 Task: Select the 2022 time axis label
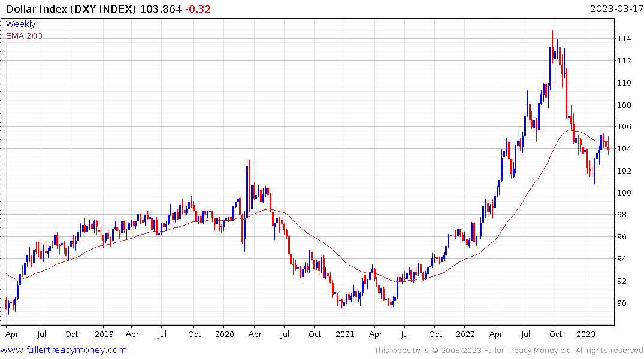pos(465,334)
